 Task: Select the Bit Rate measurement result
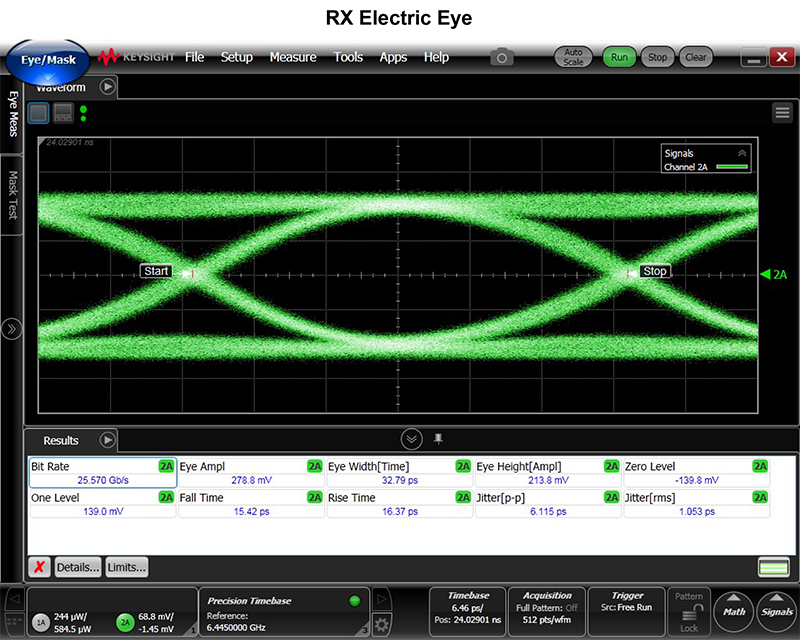103,473
